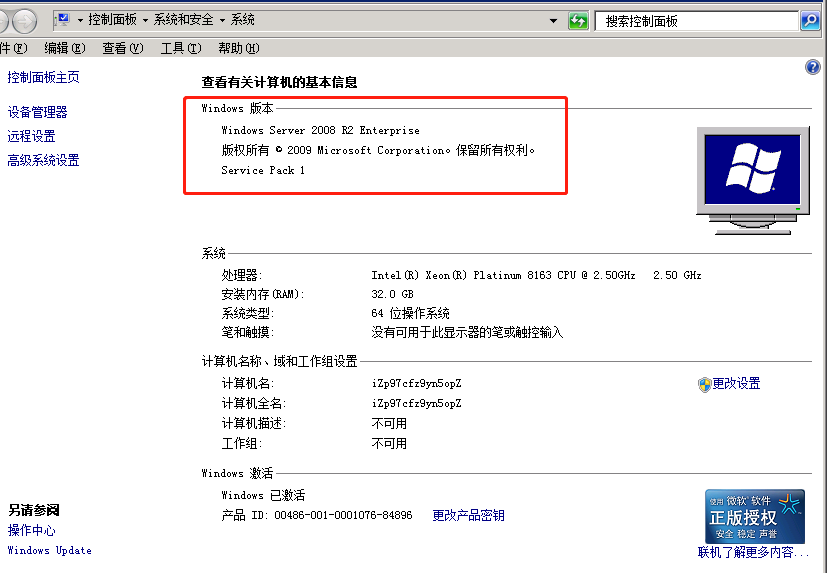Open the 帮助(H) menu
This screenshot has width=827, height=573.
coord(238,49)
